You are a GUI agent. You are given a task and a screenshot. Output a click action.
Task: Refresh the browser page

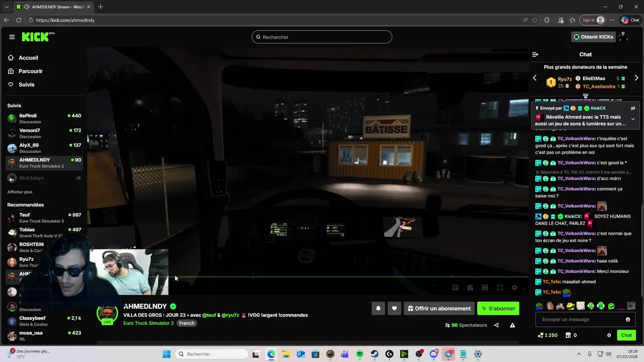(x=19, y=20)
